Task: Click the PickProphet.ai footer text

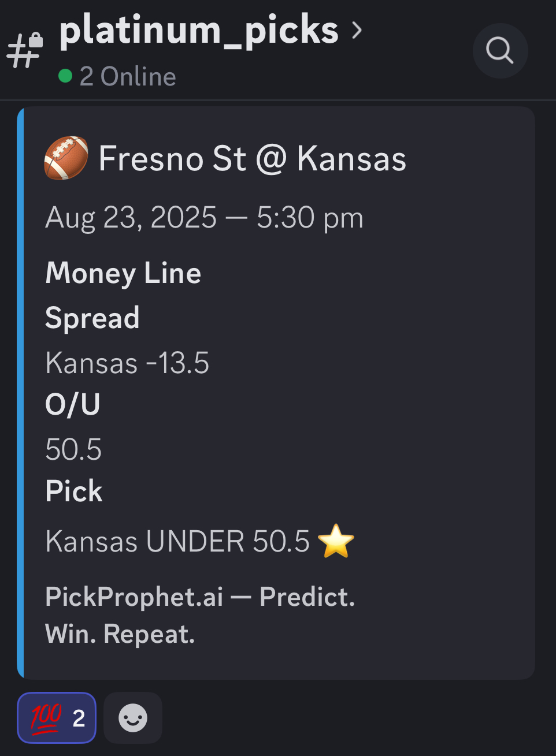Action: click(200, 615)
